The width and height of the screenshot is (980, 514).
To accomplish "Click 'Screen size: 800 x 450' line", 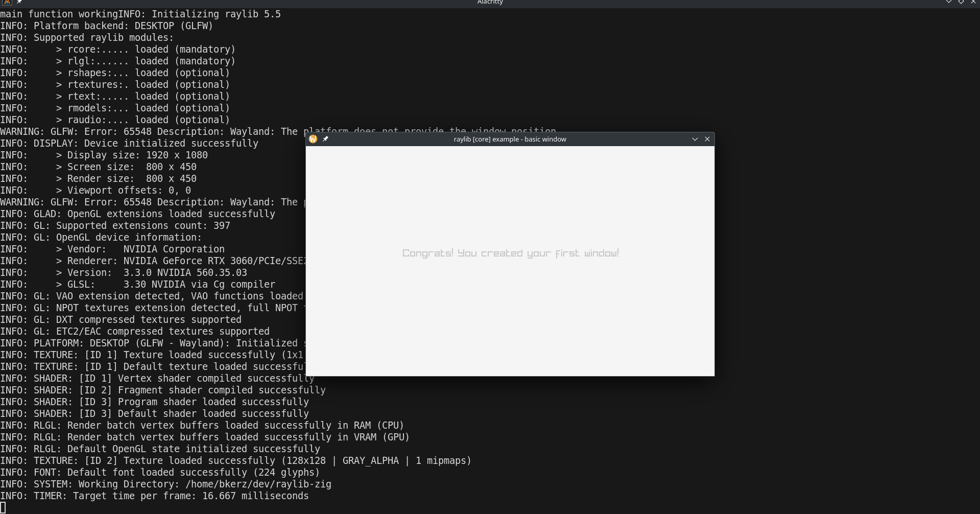I will tap(98, 167).
